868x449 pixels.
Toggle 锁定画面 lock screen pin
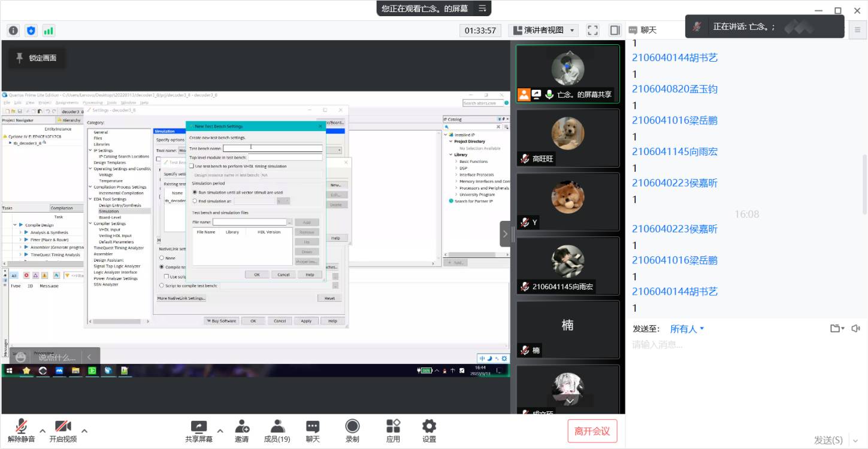(37, 58)
